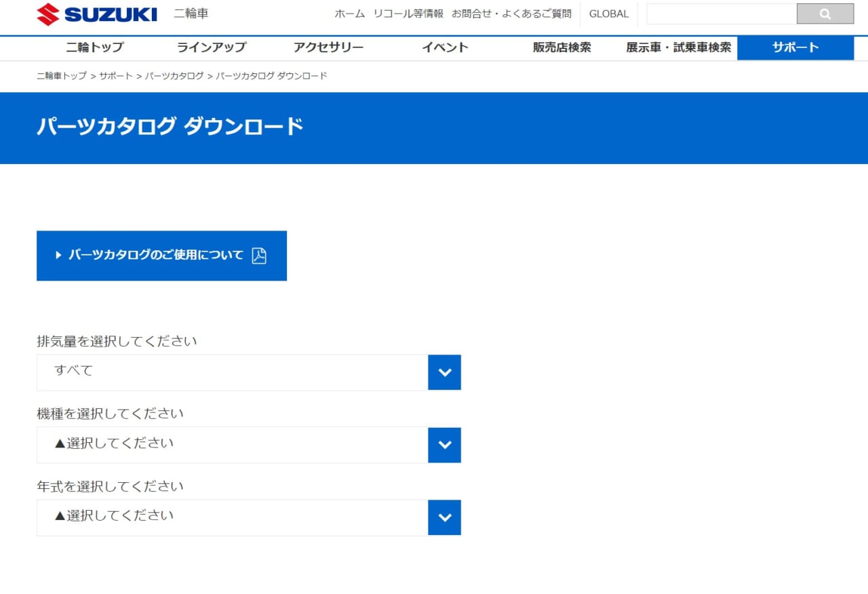The image size is (868, 594).
Task: Select the すべて displacement combo box
Action: coord(249,372)
